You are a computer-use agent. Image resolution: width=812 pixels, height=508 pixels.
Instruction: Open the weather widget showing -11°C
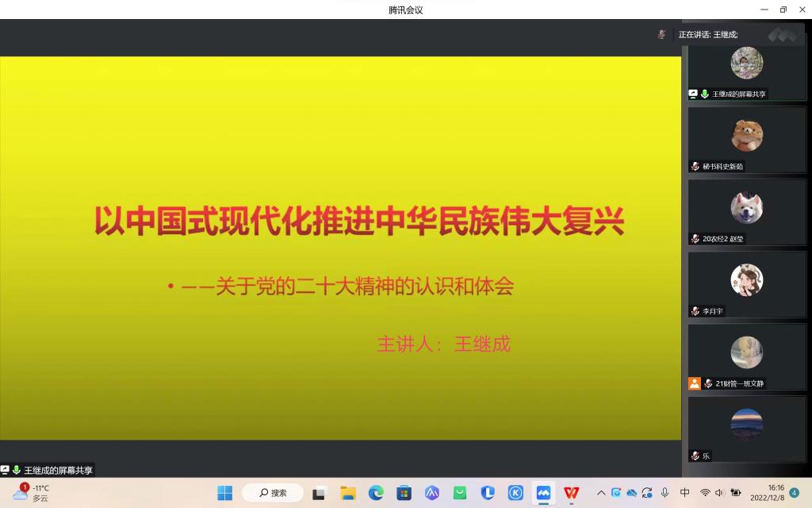click(32, 493)
